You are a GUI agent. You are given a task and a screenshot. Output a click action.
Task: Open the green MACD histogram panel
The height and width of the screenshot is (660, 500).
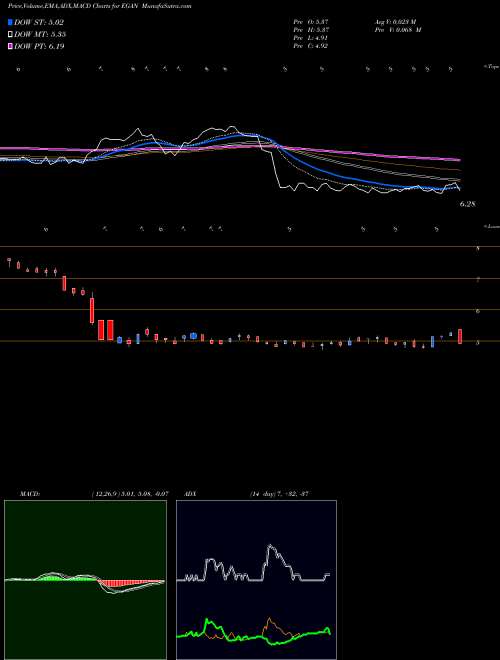coord(85,580)
